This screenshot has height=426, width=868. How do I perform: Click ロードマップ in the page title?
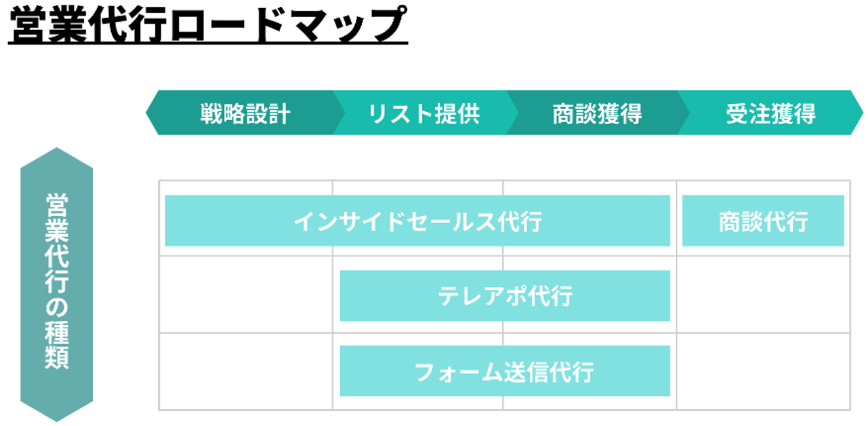288,24
